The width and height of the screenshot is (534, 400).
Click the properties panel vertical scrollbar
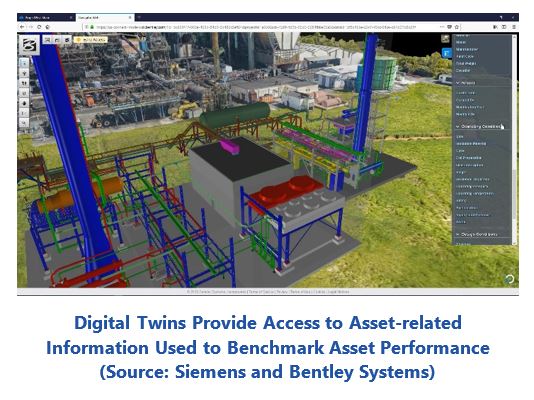click(514, 140)
